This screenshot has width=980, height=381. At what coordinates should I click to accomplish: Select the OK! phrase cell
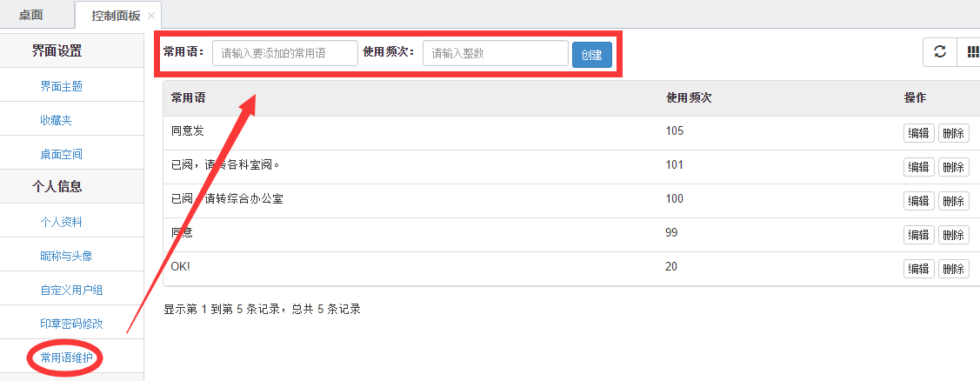pos(180,267)
